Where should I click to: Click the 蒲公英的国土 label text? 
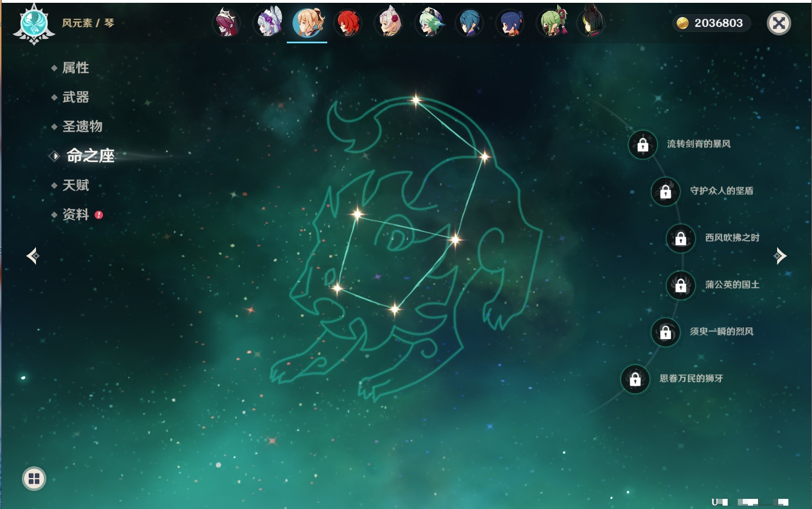(x=733, y=285)
